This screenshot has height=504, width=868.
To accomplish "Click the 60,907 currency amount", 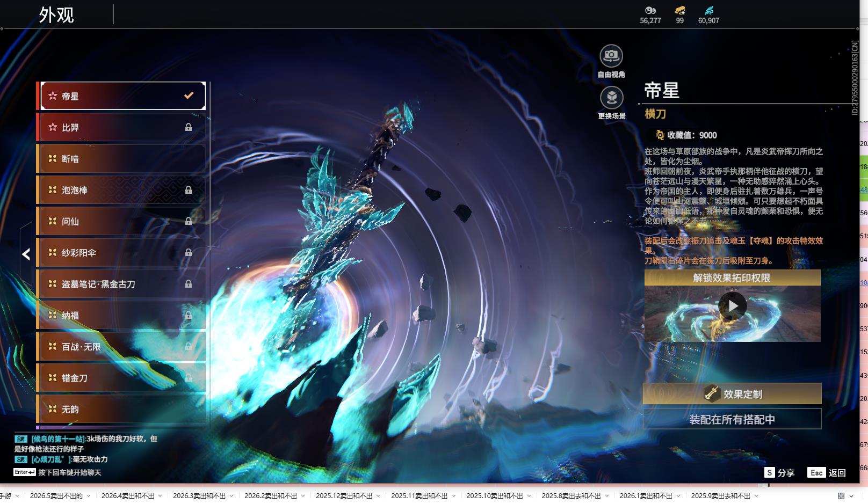I will point(708,20).
